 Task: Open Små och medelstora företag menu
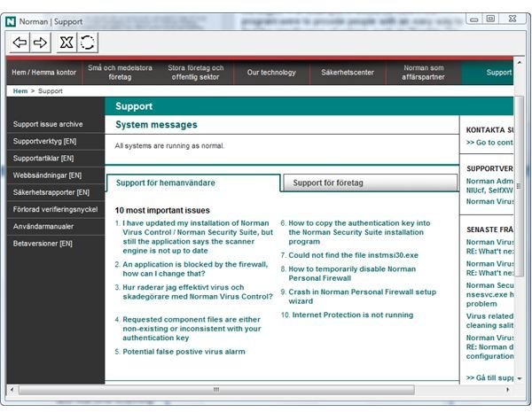pos(120,73)
